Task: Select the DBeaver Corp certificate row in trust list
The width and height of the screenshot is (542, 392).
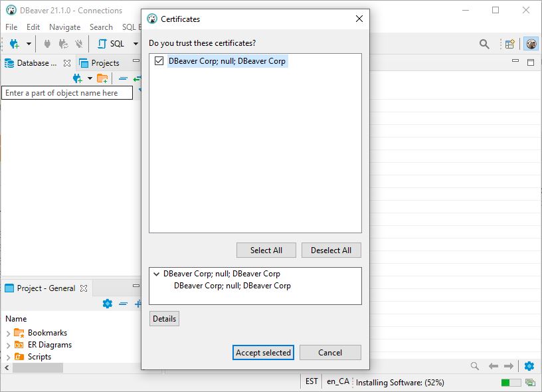Action: pos(227,61)
